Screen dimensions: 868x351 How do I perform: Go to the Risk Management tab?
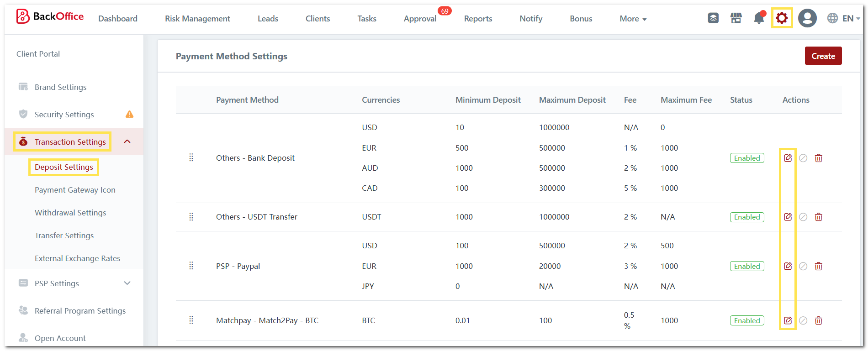click(197, 19)
